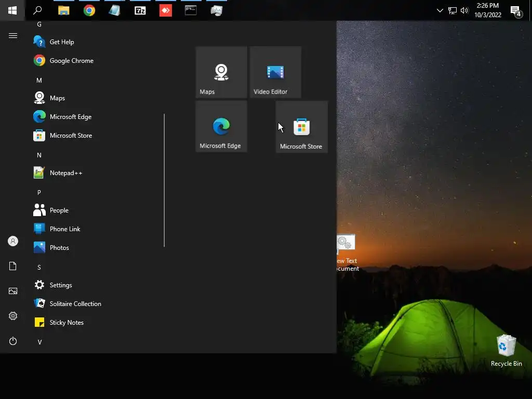Open Settings gear in the Start sidebar
The height and width of the screenshot is (399, 532).
pyautogui.click(x=13, y=316)
